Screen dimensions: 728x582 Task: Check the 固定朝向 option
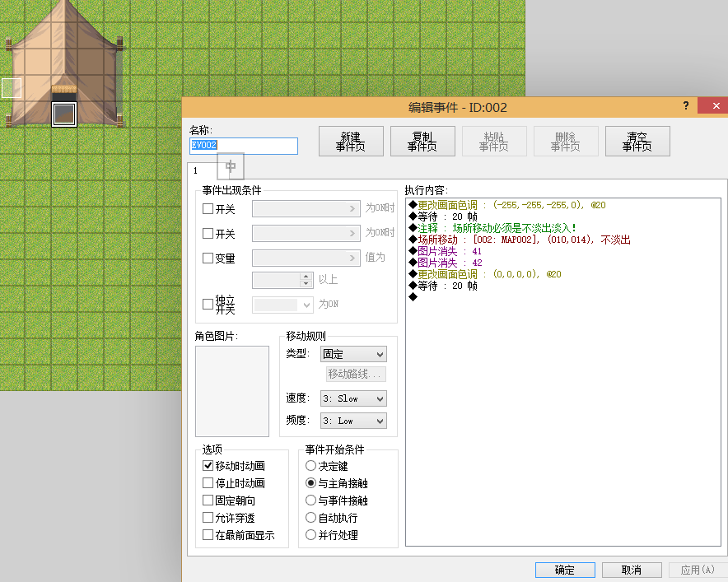click(208, 501)
